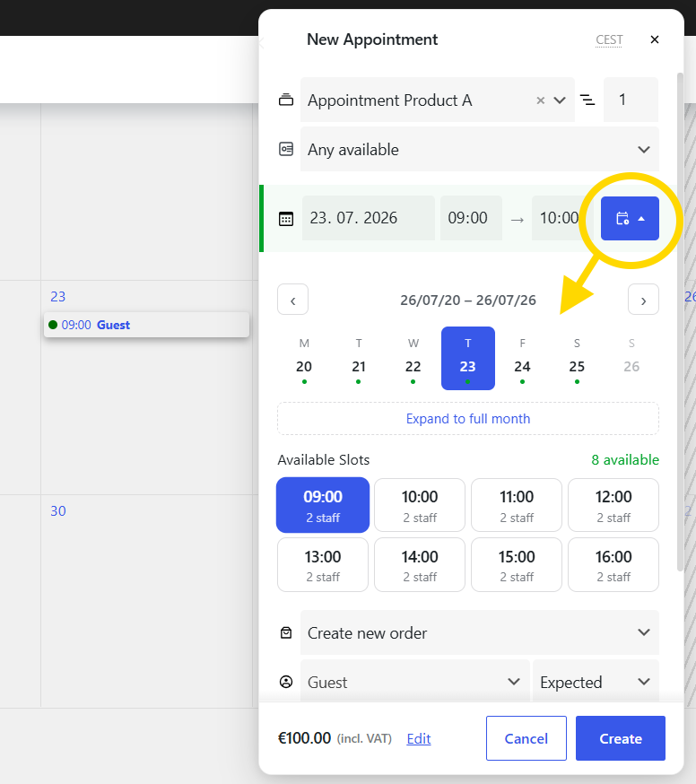Open the 09:00 Guest appointment in calendar
The image size is (696, 784).
click(146, 325)
